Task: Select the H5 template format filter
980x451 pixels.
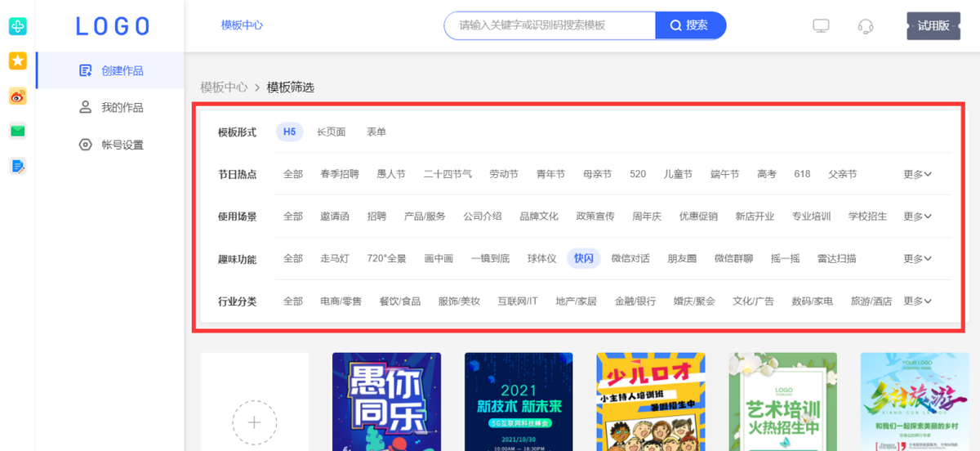Action: pyautogui.click(x=289, y=132)
